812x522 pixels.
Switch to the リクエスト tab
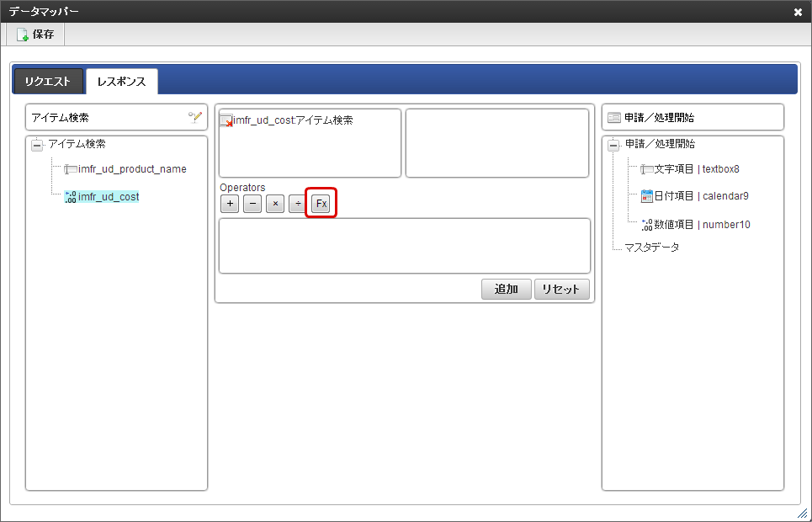coord(48,82)
